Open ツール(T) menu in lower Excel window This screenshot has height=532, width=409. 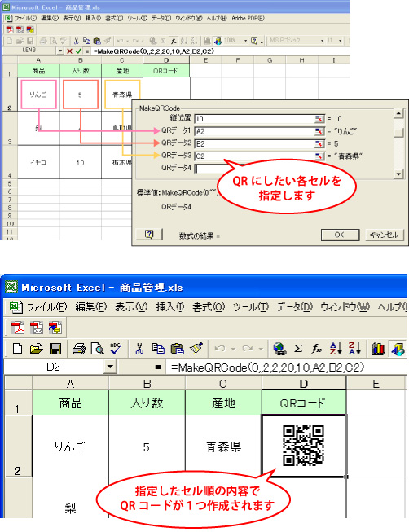pyautogui.click(x=250, y=307)
